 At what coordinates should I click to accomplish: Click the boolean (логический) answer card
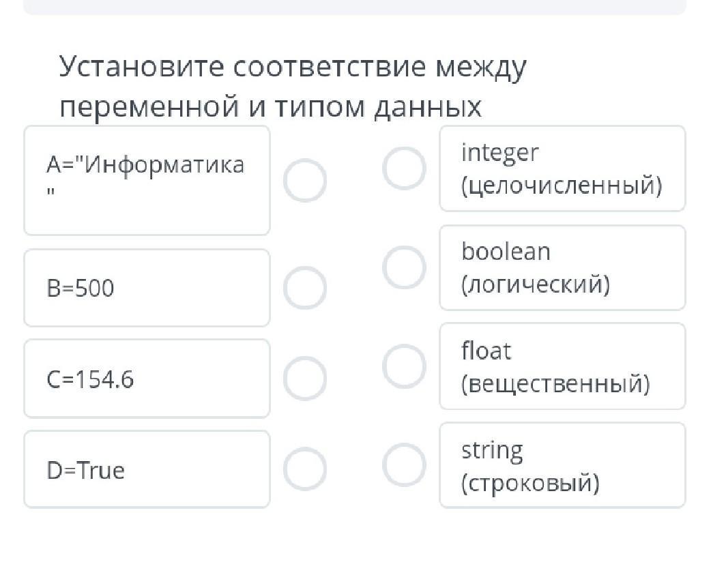(562, 267)
